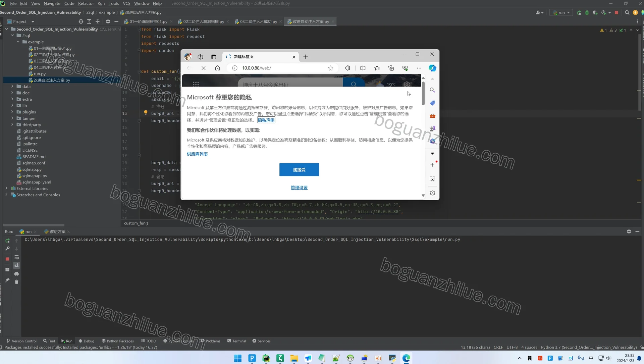Open Edge settings and more menu
Screen dimensions: 644x364
[419, 68]
